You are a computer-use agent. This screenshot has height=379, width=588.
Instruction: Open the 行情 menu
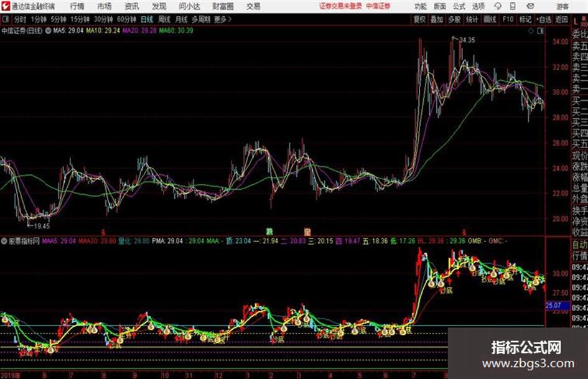click(x=77, y=6)
